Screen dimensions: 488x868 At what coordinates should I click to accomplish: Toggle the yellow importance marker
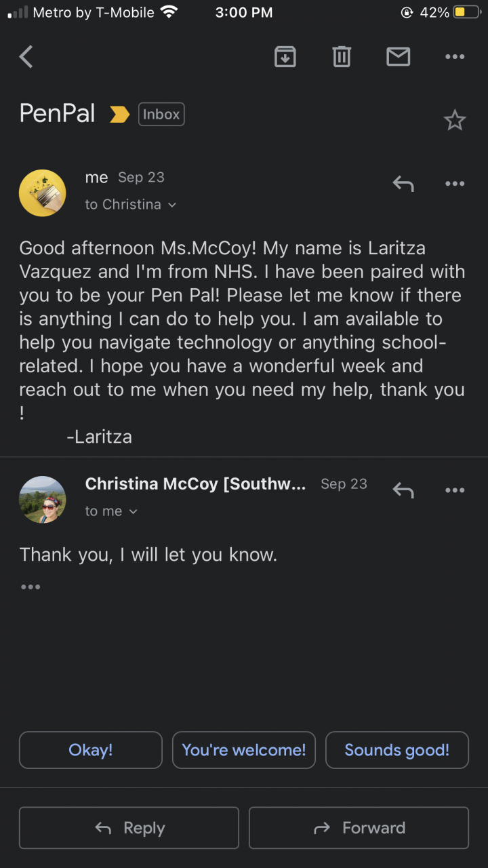pos(120,115)
